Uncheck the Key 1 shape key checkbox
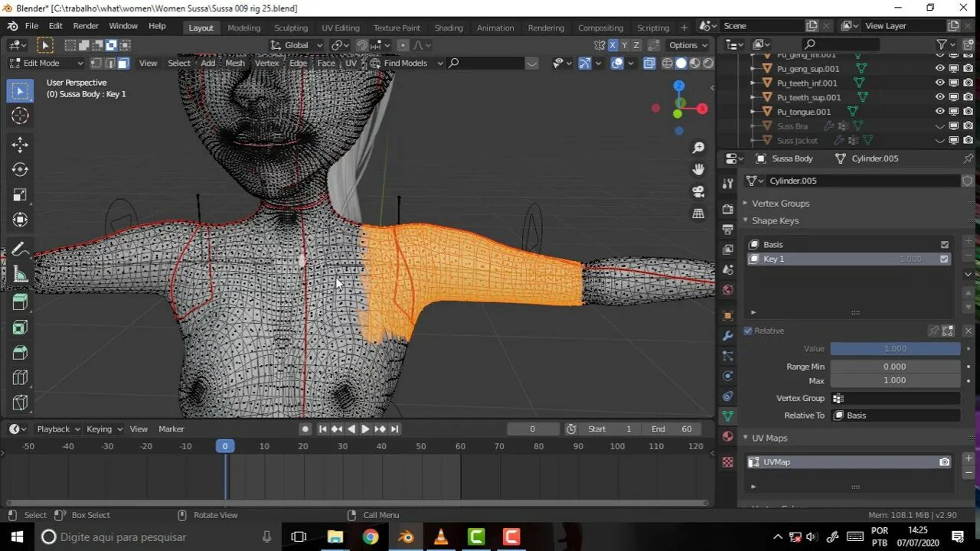This screenshot has height=551, width=980. [x=944, y=259]
